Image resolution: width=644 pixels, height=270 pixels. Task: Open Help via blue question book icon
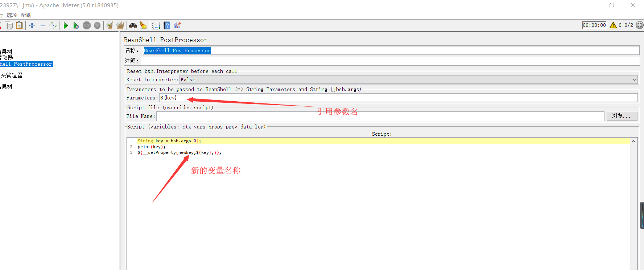tap(167, 25)
